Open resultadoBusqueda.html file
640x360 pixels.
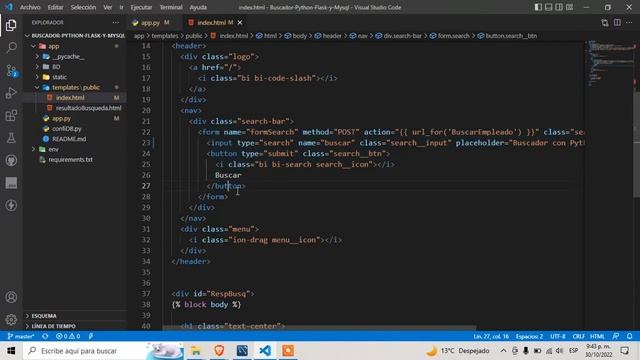(88, 108)
